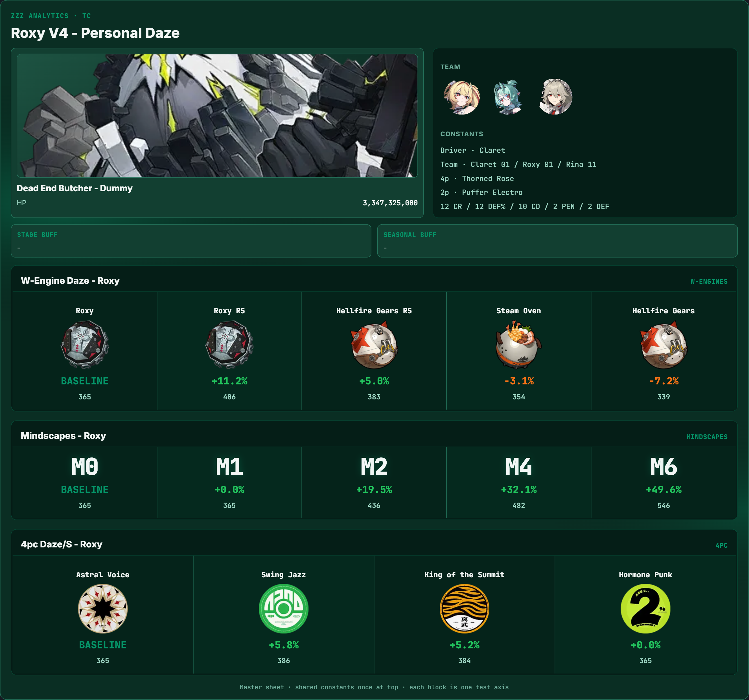Select the 436 value under M2
Screen dimensions: 749x700
point(374,505)
